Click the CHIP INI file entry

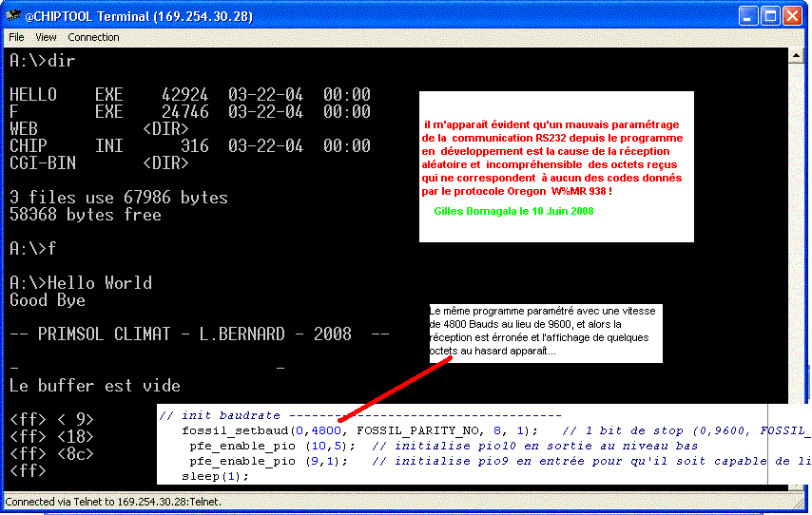(189, 146)
